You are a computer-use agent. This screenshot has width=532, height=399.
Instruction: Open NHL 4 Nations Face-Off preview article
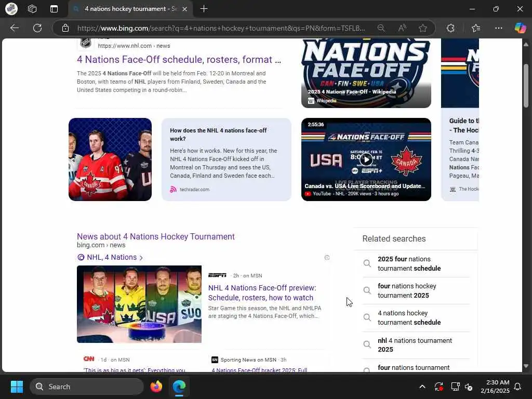[262, 293]
